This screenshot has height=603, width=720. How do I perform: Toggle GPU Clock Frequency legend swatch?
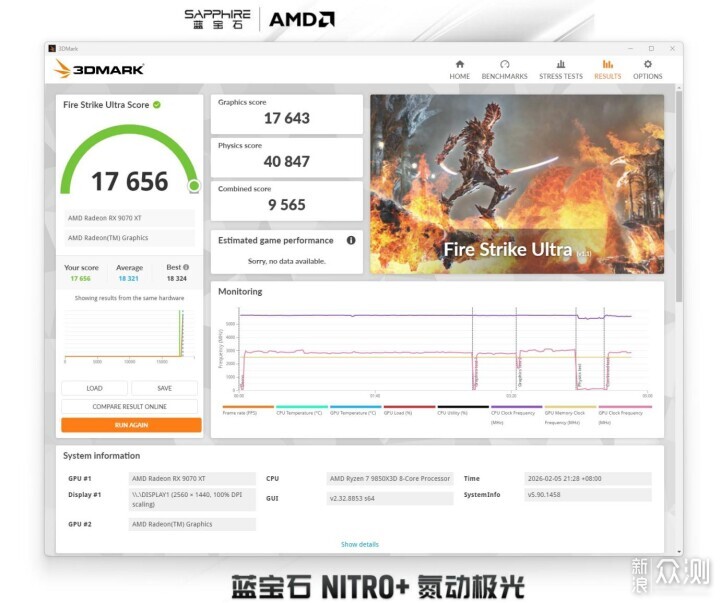625,407
